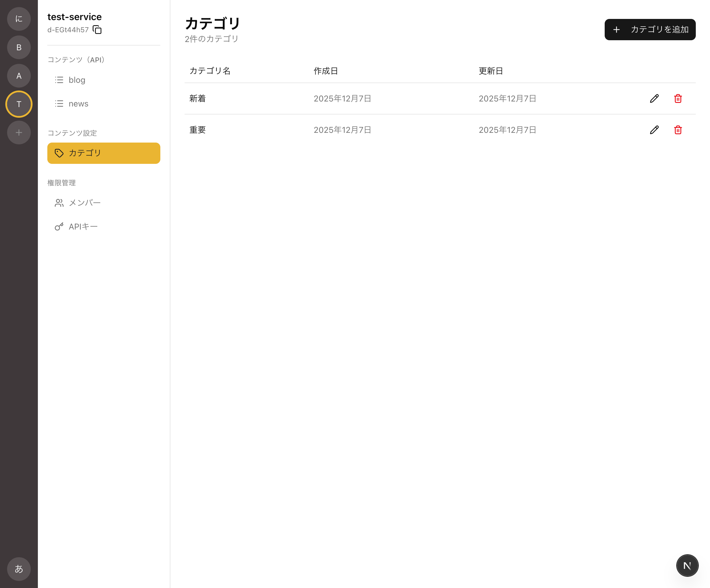
Task: Click the カテゴリ page heading
Action: (213, 23)
